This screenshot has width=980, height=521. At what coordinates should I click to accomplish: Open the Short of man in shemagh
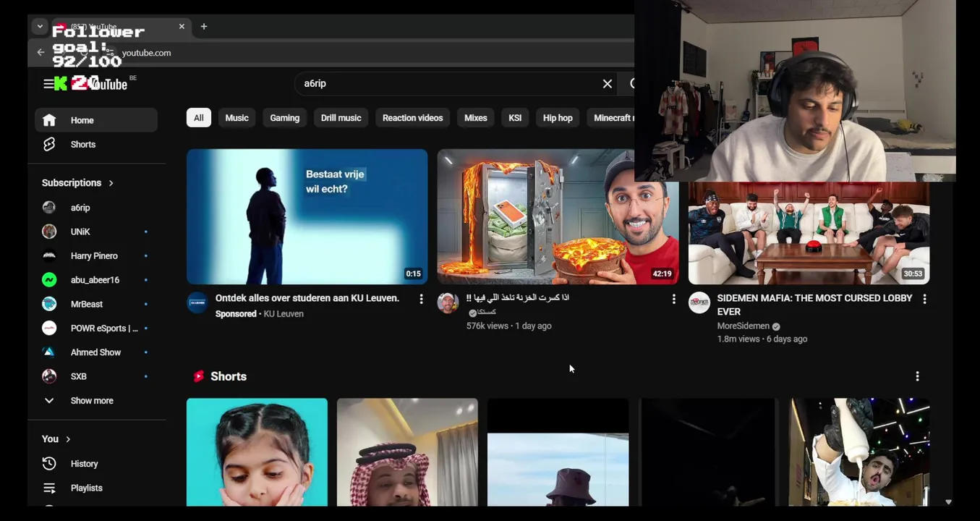point(407,452)
